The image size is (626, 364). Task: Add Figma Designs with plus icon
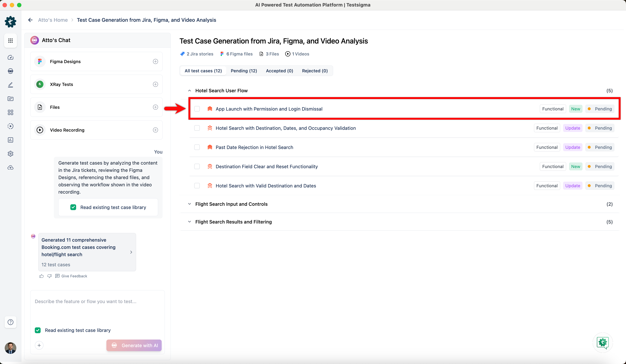coord(155,61)
